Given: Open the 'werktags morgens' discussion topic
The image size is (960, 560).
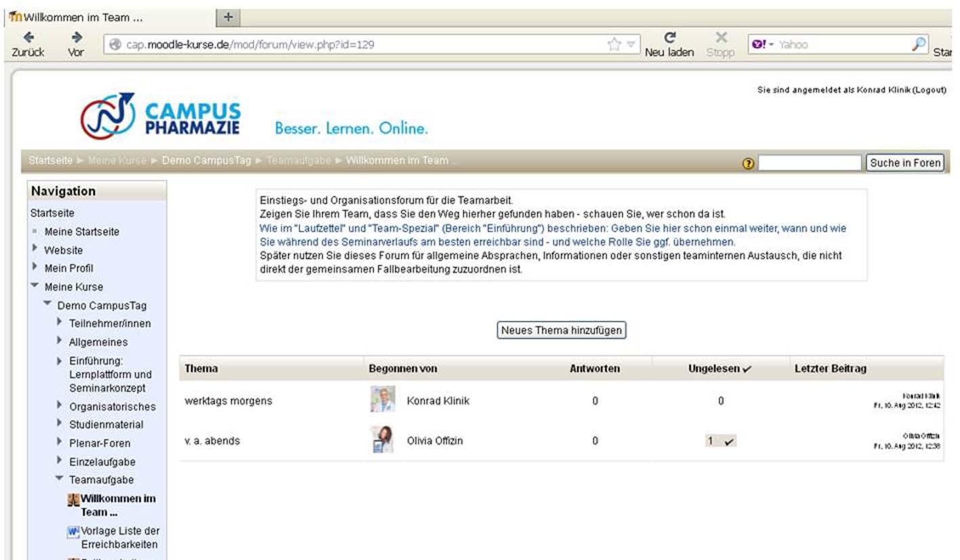Looking at the screenshot, I should [x=228, y=401].
